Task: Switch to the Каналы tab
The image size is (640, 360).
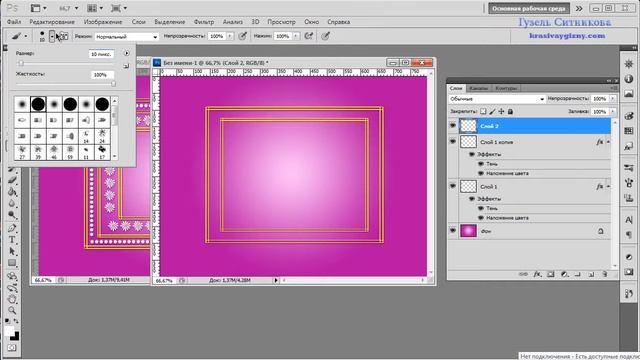Action: (478, 88)
